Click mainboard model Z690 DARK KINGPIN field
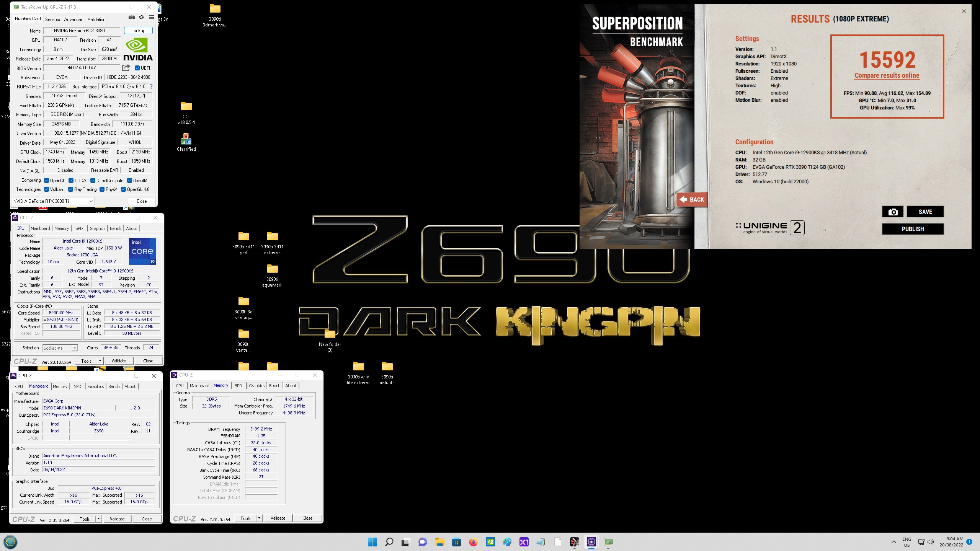The image size is (980, 551). coord(78,408)
